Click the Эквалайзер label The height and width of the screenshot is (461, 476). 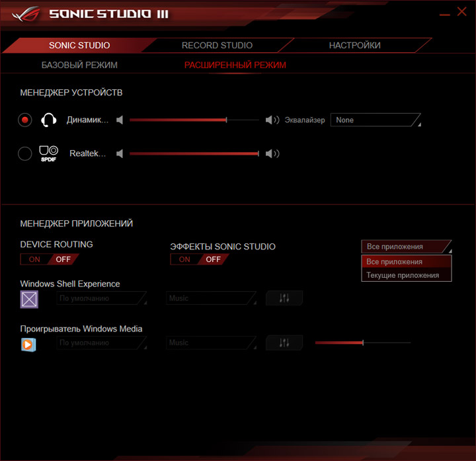point(305,120)
